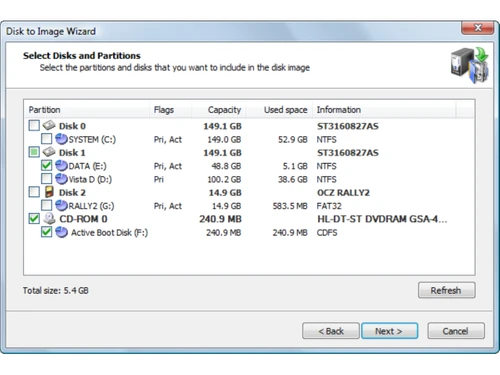Image resolution: width=500 pixels, height=375 pixels.
Task: Click the 52.9 GB used space value
Action: [293, 139]
